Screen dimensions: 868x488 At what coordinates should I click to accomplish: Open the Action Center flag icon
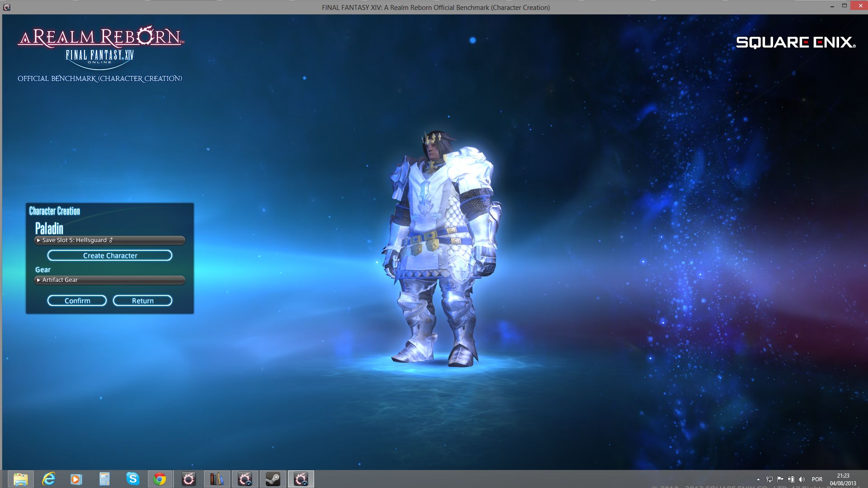pyautogui.click(x=780, y=479)
